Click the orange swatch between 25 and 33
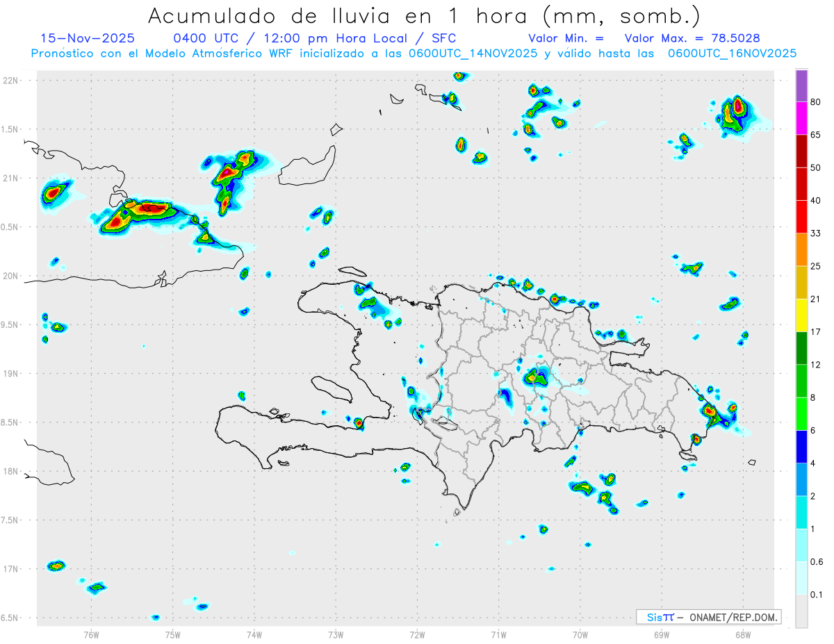This screenshot has width=834, height=644. point(801,249)
